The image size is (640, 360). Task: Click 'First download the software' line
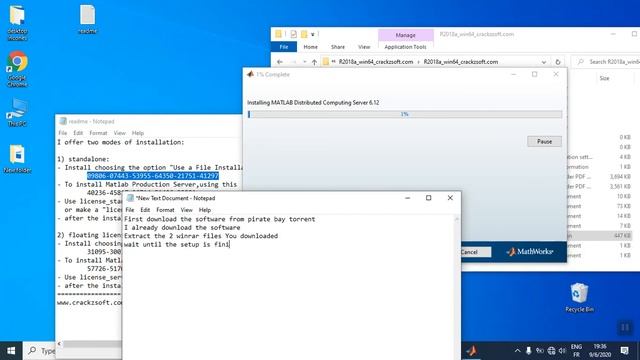(x=220, y=219)
